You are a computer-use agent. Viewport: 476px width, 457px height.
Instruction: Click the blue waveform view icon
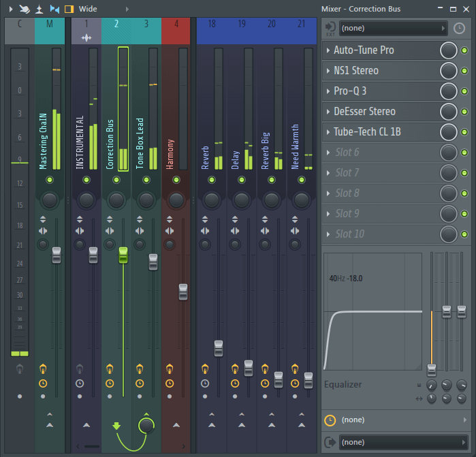(x=54, y=9)
